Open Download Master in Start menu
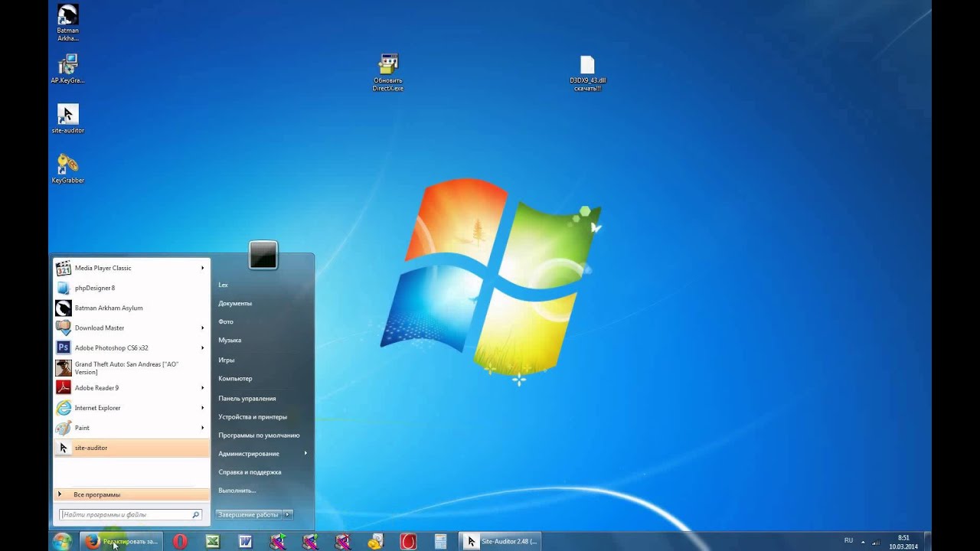980x551 pixels. coord(131,328)
